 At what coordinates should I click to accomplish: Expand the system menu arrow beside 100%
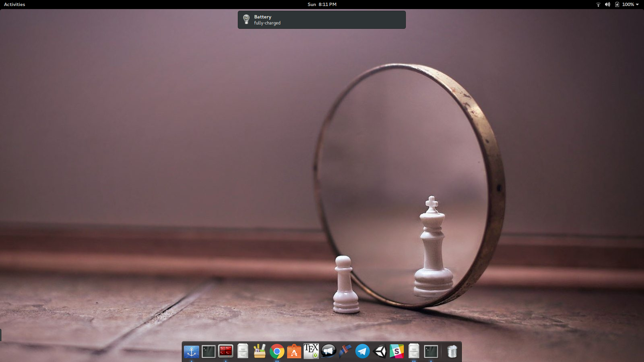[x=637, y=4]
